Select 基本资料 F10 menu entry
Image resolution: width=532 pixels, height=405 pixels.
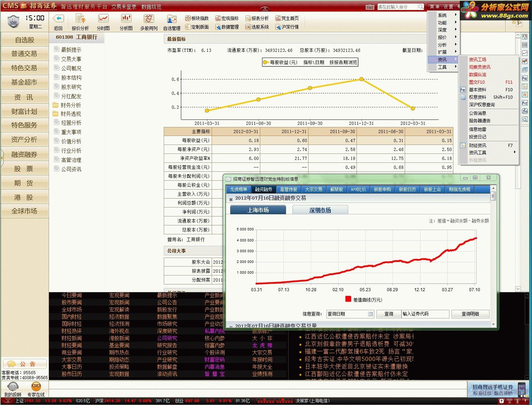tap(489, 89)
